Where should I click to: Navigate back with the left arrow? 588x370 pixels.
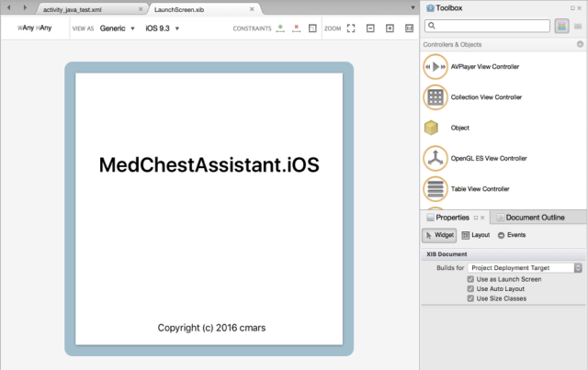click(x=9, y=7)
